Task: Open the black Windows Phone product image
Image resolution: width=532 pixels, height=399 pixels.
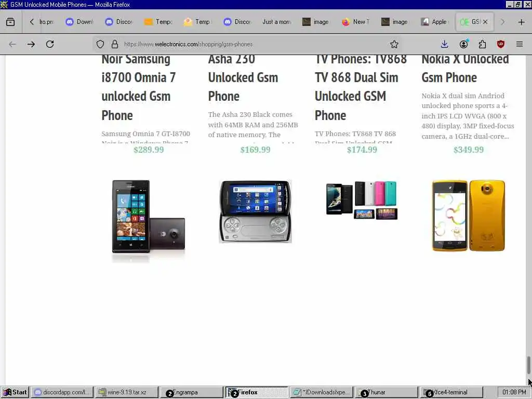Action: (149, 220)
